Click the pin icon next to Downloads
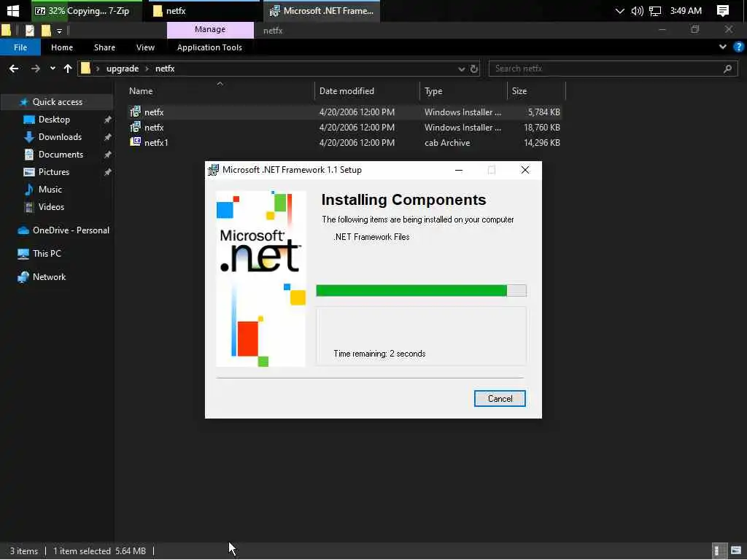Screen dimensions: 747x560 coord(108,137)
